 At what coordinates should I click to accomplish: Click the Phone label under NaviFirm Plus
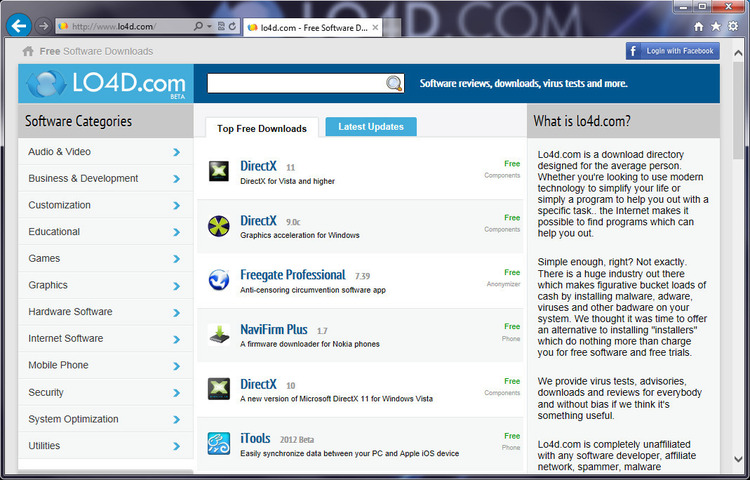[511, 338]
